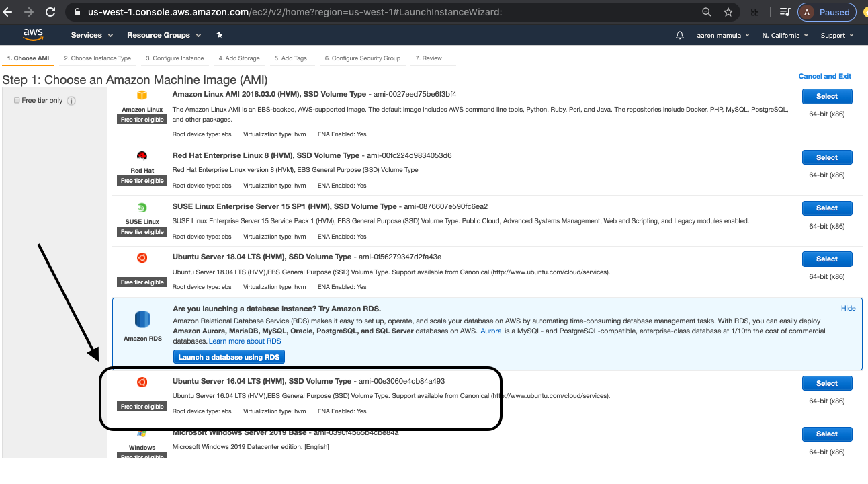
Task: Click the Ubuntu 18.04 logo
Action: (x=142, y=257)
